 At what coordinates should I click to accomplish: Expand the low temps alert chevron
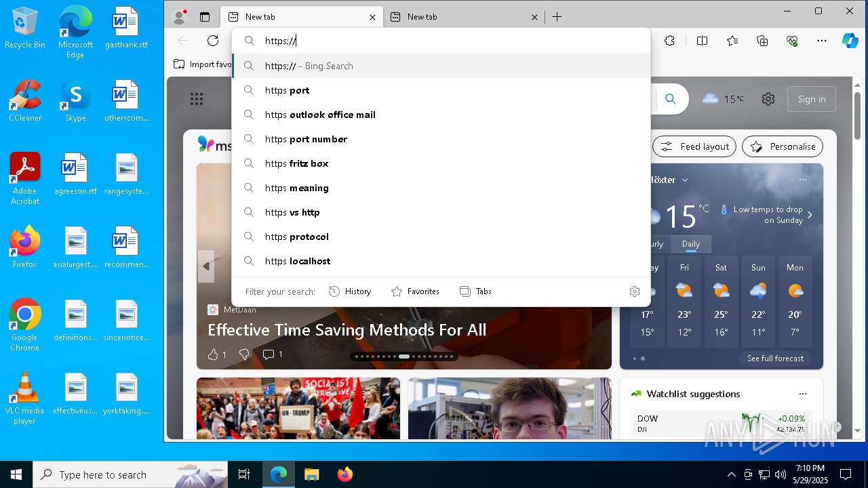810,215
